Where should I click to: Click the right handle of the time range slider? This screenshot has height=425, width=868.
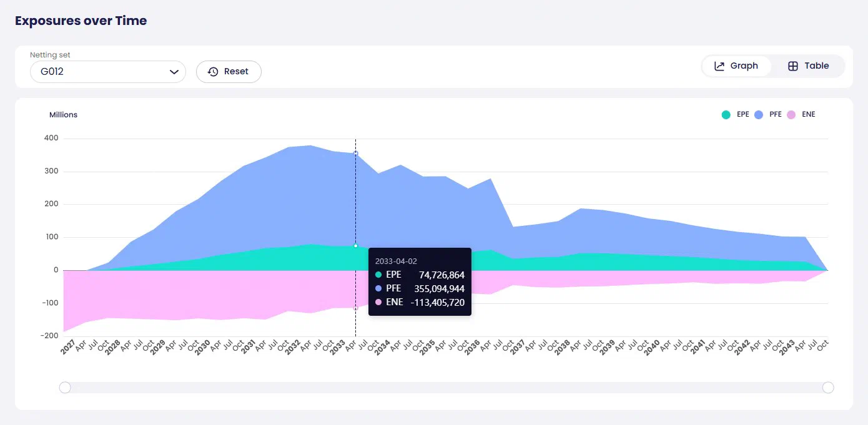(x=828, y=388)
